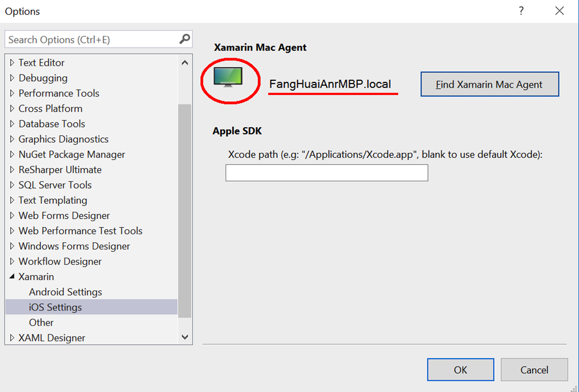Expand the XAML Designer node
Viewport: 579px width, 392px height.
point(12,337)
